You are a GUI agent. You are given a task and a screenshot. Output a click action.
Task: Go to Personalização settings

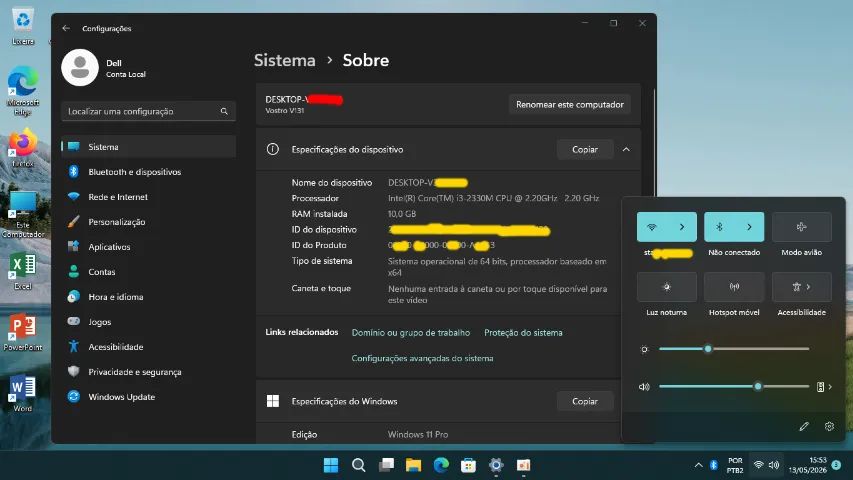pyautogui.click(x=149, y=222)
